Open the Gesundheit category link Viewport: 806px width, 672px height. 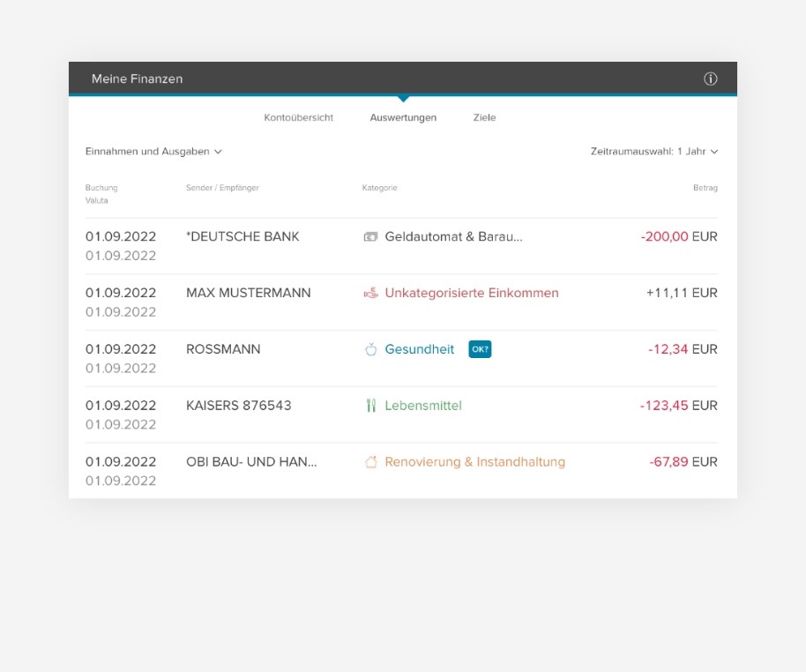click(x=419, y=349)
